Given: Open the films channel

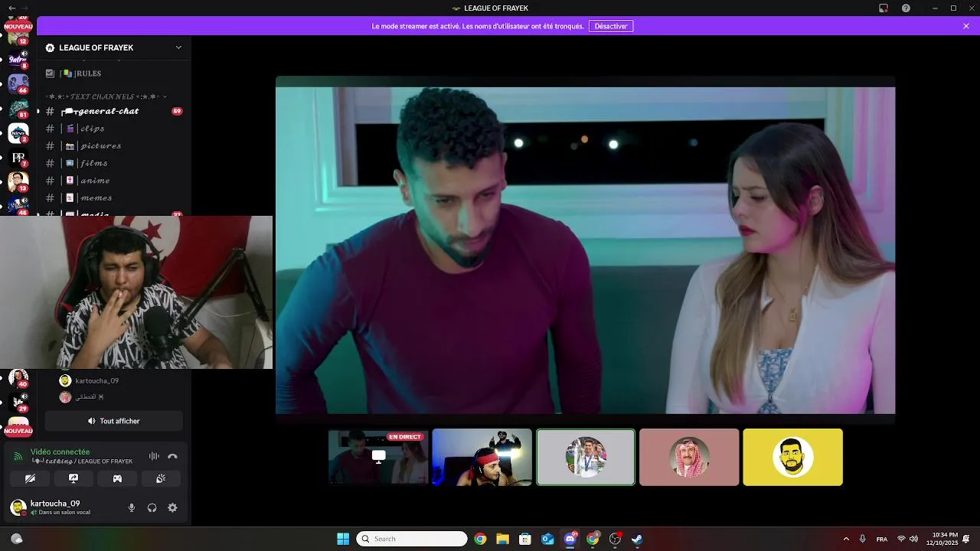Looking at the screenshot, I should pyautogui.click(x=113, y=163).
